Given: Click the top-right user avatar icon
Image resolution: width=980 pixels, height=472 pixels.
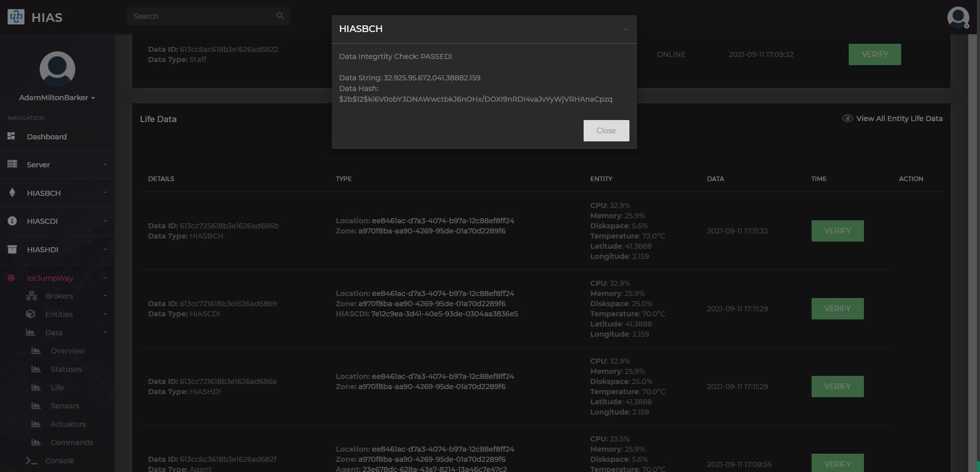Looking at the screenshot, I should tap(958, 17).
